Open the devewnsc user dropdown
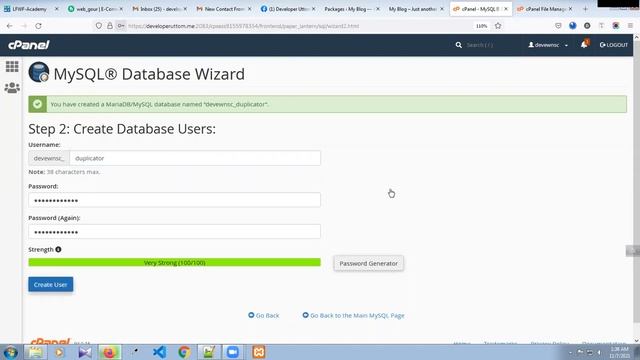640x360 pixels. 548,45
